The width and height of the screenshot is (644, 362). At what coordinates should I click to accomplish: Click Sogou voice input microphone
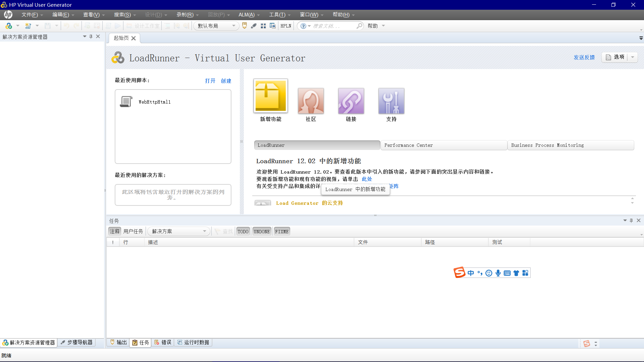(498, 273)
